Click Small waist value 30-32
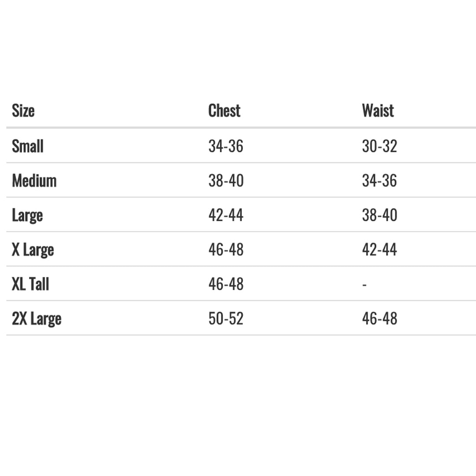Screen dimensions: 476x476 pos(379,146)
